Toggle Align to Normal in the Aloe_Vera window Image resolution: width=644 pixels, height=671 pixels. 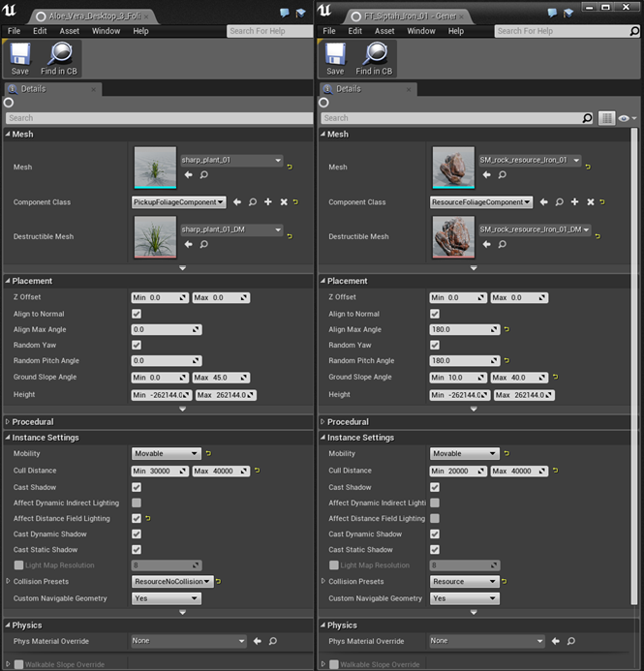pos(137,314)
